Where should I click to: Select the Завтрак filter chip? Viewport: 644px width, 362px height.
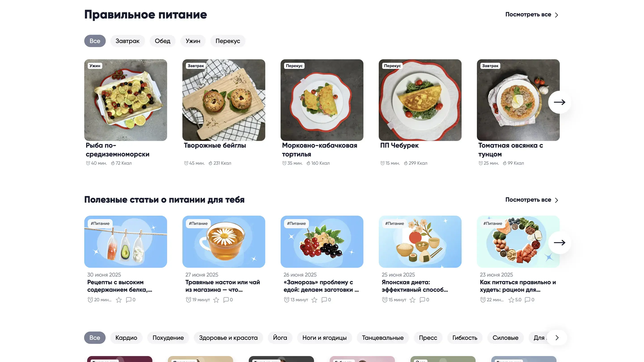127,41
